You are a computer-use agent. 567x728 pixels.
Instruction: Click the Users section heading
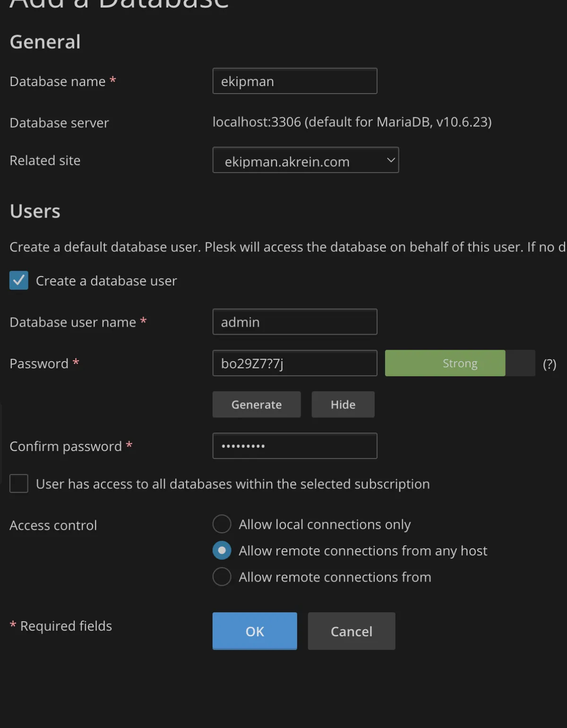click(35, 211)
